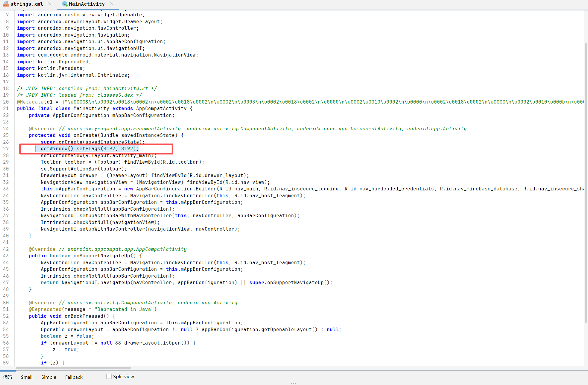This screenshot has width=588, height=385.
Task: Click the highlighted getWindow().setFlags line
Action: (89, 149)
